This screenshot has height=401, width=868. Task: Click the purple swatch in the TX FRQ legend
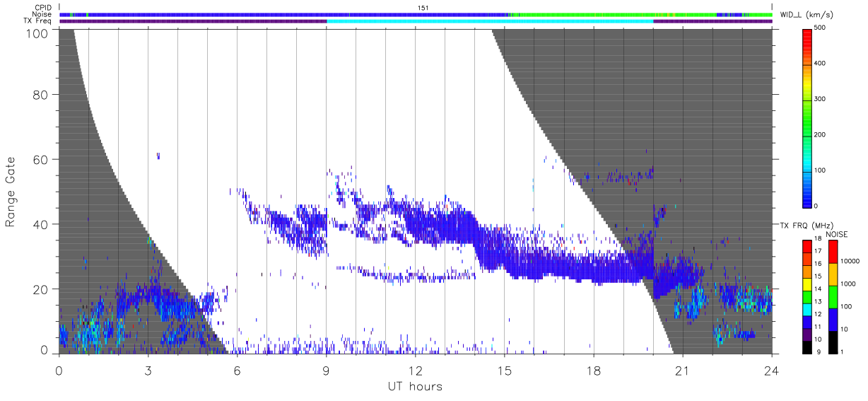tap(807, 334)
